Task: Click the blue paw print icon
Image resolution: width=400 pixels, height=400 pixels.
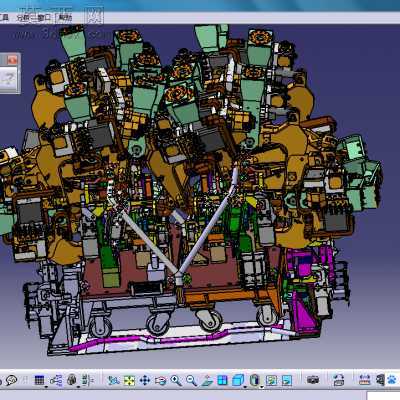Action: click(x=392, y=380)
